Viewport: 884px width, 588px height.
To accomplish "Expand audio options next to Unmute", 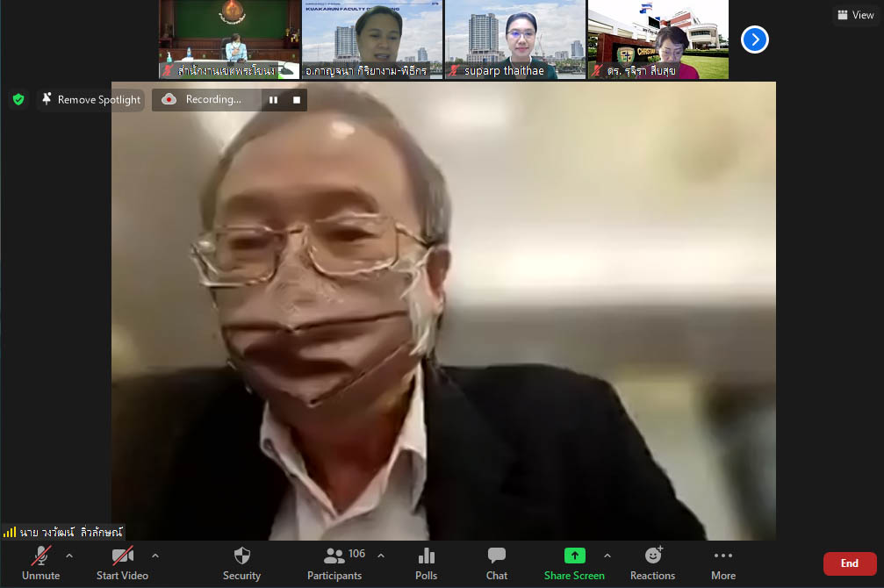I will click(69, 556).
